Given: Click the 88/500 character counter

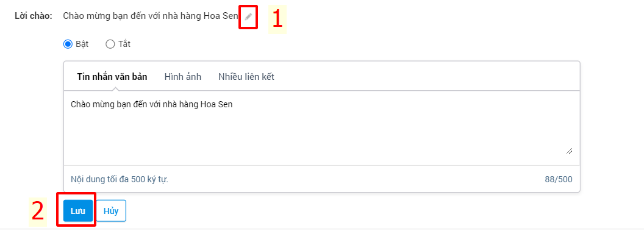Looking at the screenshot, I should point(559,179).
